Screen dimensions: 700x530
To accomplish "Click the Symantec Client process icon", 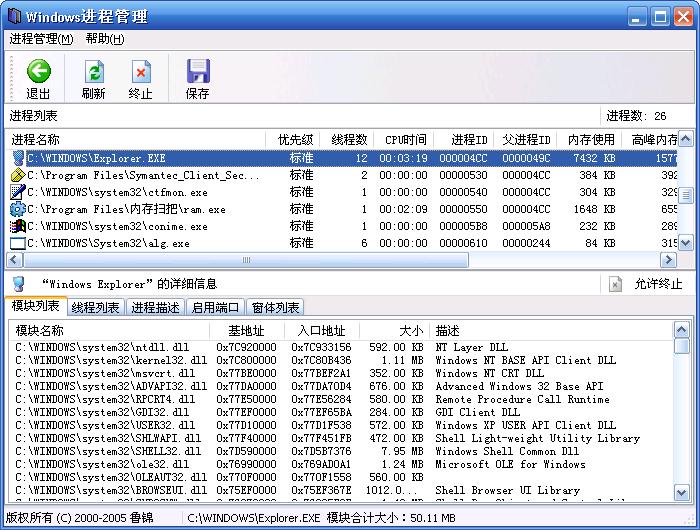I will [x=17, y=175].
